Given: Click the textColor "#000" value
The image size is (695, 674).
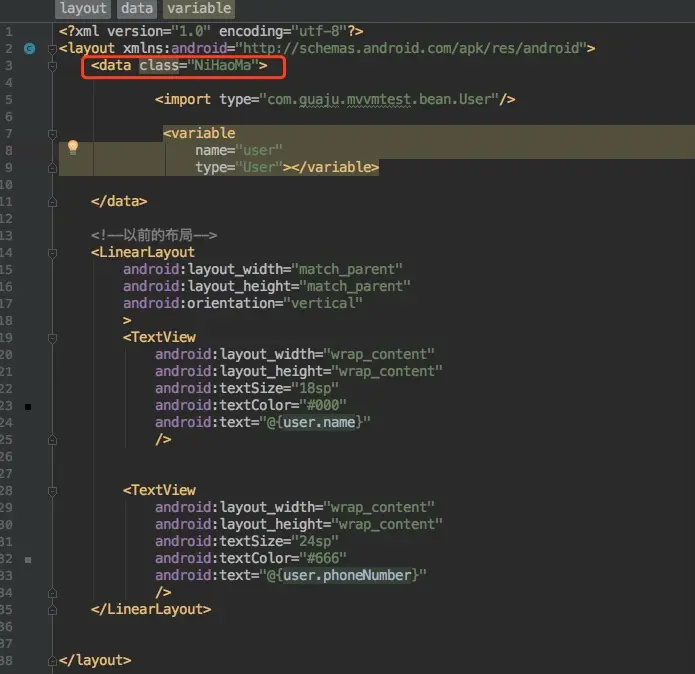Looking at the screenshot, I should tap(323, 405).
